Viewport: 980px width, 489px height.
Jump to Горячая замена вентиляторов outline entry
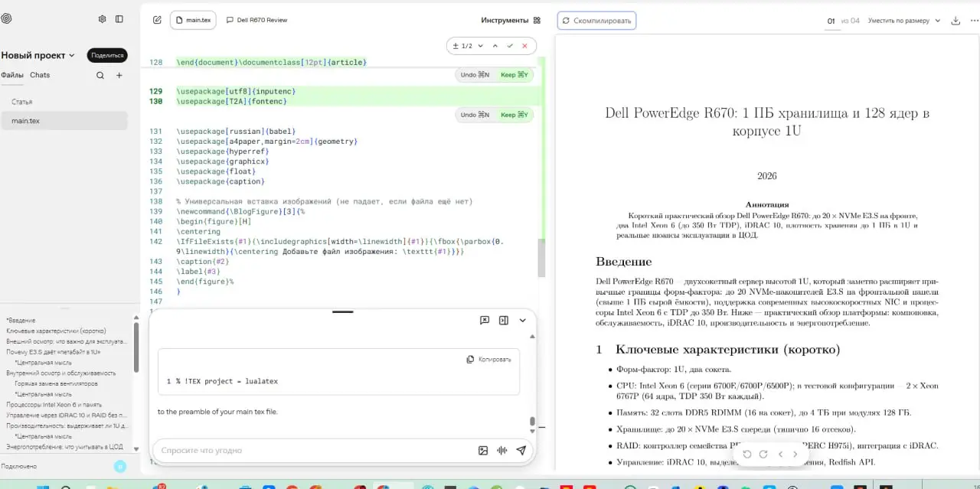(x=57, y=383)
